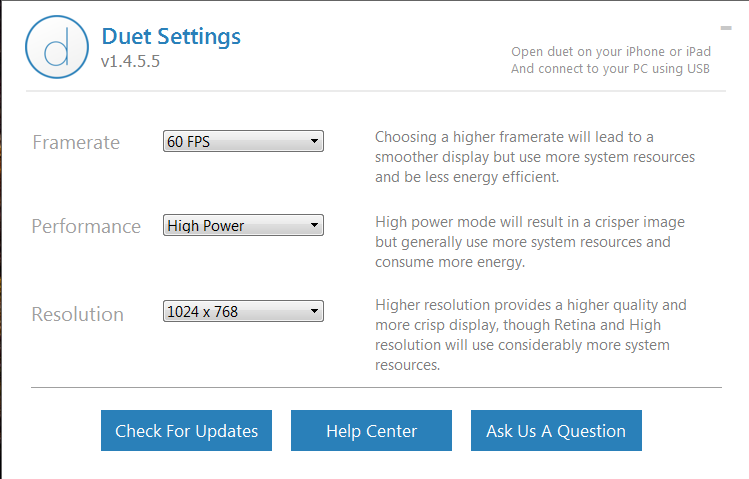
Task: Click the Duet Settings title text
Action: click(x=171, y=37)
